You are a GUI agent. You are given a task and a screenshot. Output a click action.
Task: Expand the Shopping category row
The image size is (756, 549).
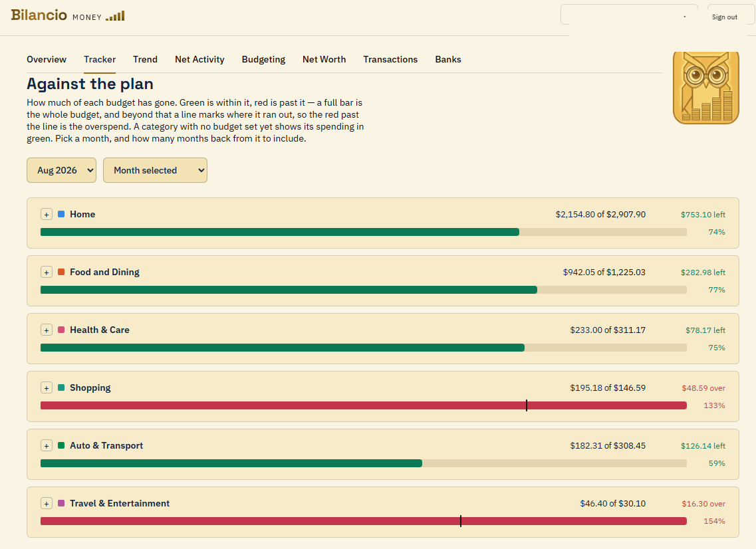[x=47, y=388]
